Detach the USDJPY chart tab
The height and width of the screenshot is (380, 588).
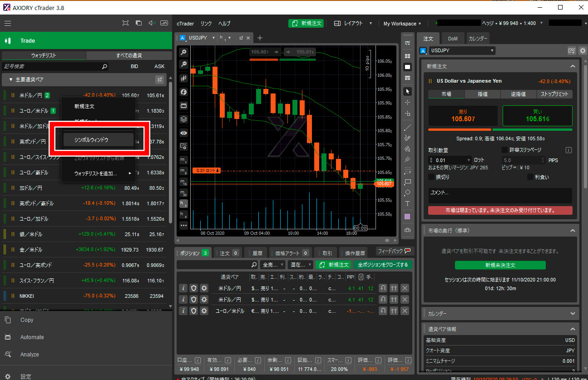coord(241,38)
